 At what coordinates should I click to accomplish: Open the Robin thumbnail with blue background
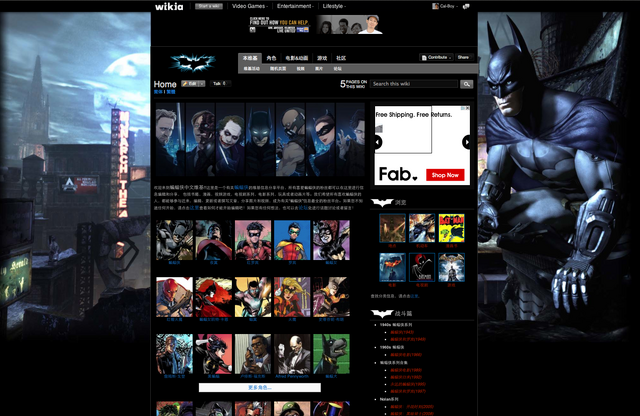[x=292, y=240]
